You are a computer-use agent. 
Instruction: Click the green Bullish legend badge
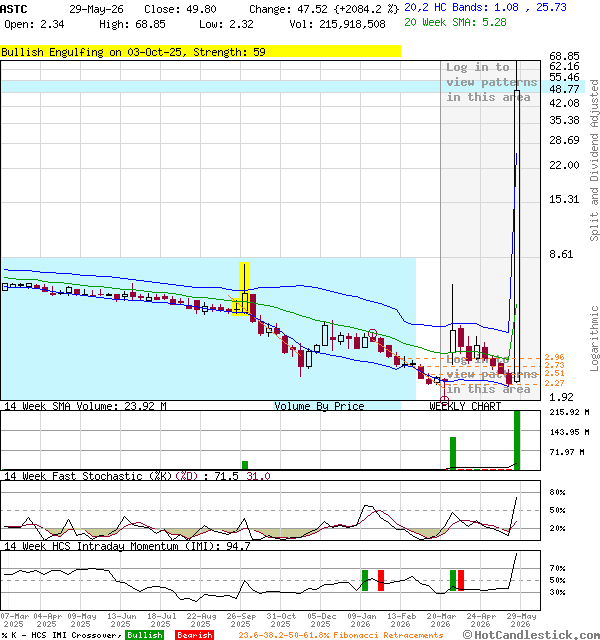coord(144,635)
